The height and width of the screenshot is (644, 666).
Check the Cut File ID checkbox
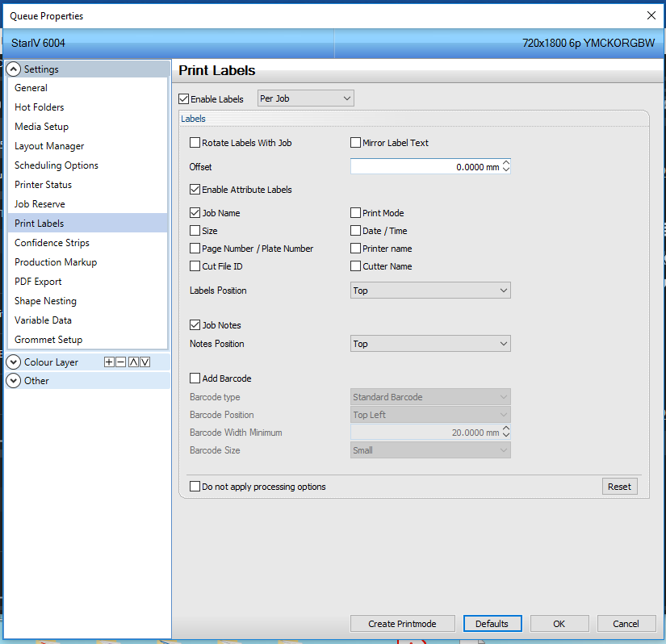(195, 266)
